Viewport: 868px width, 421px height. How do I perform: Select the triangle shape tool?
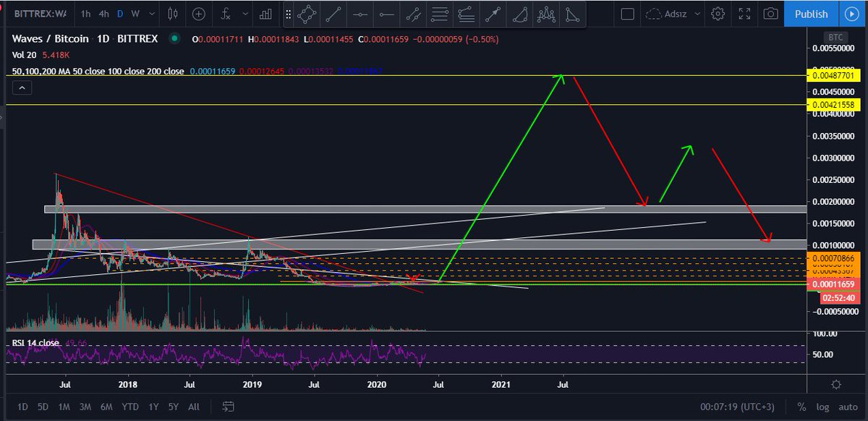(x=571, y=14)
